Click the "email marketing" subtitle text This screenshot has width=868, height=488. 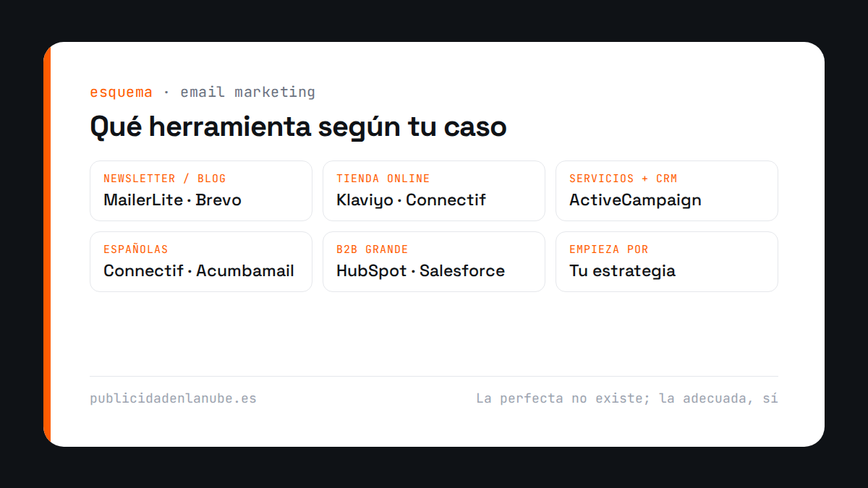[x=247, y=93]
